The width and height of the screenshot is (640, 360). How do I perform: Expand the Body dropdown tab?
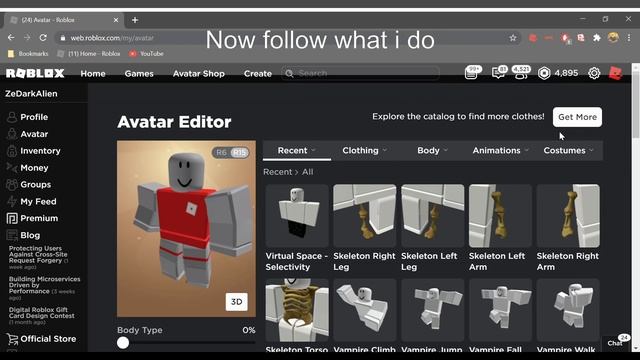click(x=432, y=151)
